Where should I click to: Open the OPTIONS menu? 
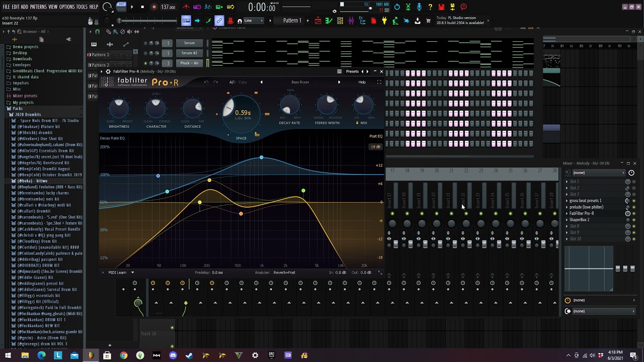(x=67, y=7)
